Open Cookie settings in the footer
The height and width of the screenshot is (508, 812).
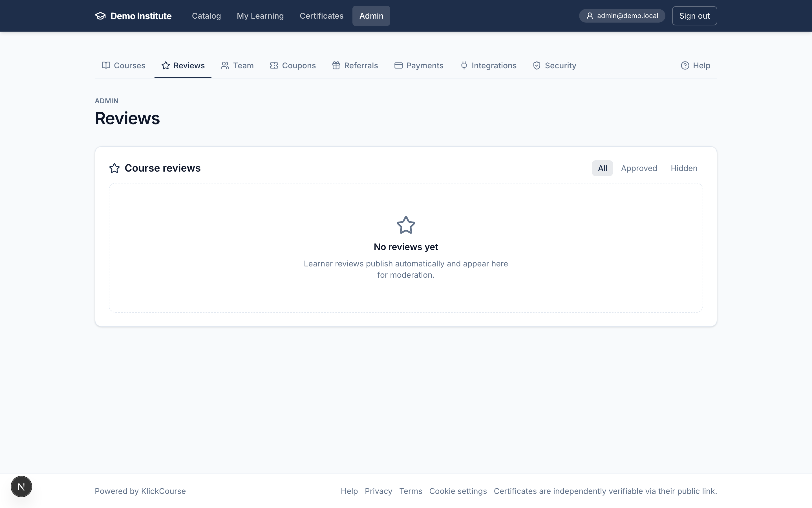pos(458,491)
